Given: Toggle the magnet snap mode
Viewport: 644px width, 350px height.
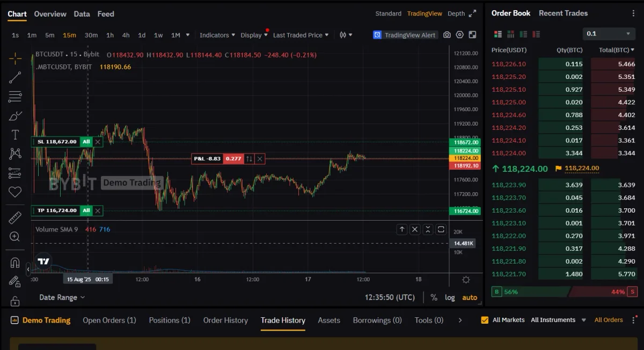Looking at the screenshot, I should pos(15,263).
